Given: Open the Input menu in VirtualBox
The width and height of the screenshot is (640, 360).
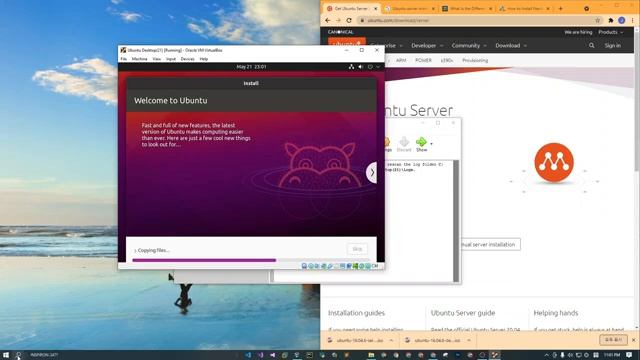Looking at the screenshot, I should click(171, 59).
